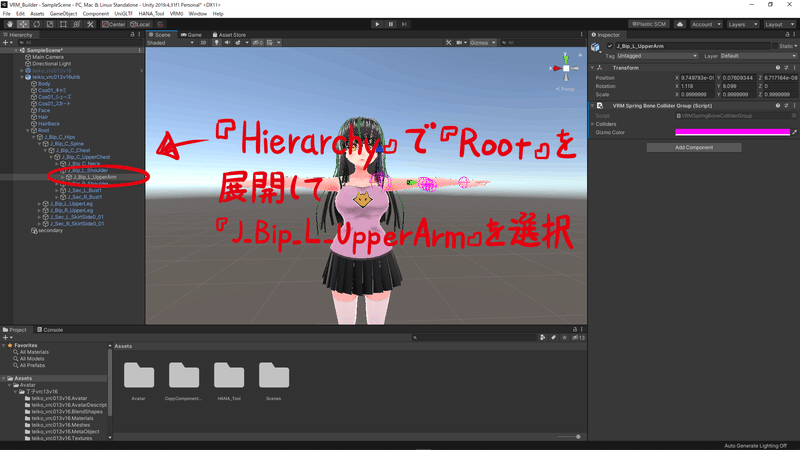Viewport: 800px width, 450px height.
Task: Select the Hand tool in toolbar
Action: click(x=10, y=24)
